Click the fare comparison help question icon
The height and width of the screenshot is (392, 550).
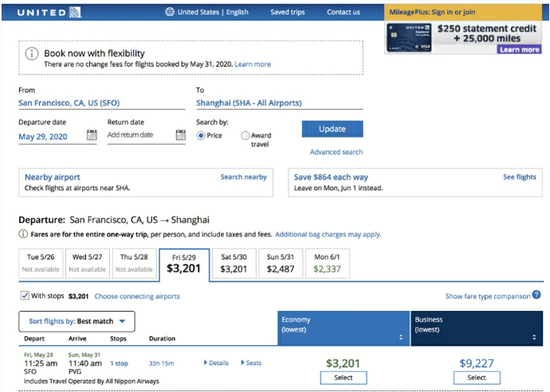coord(536,295)
